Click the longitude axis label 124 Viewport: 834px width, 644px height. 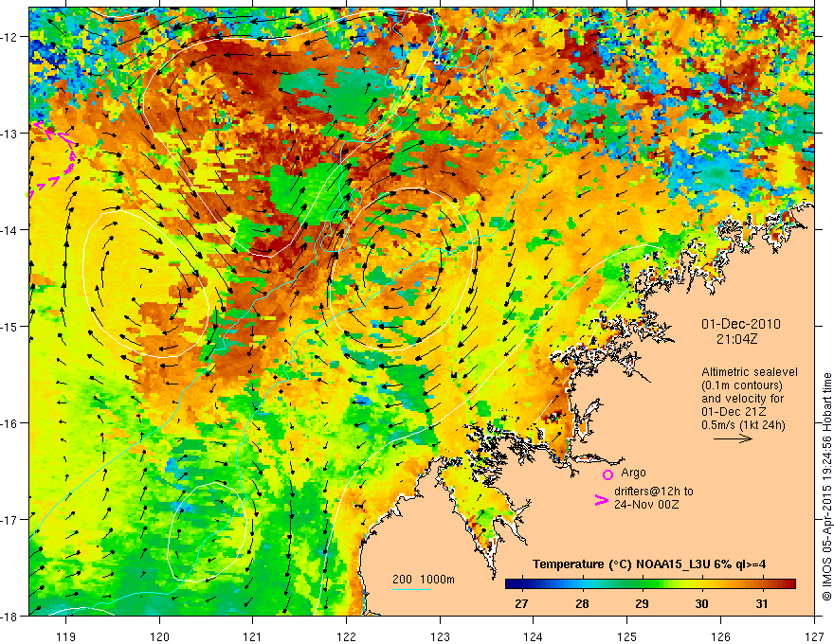pyautogui.click(x=534, y=636)
